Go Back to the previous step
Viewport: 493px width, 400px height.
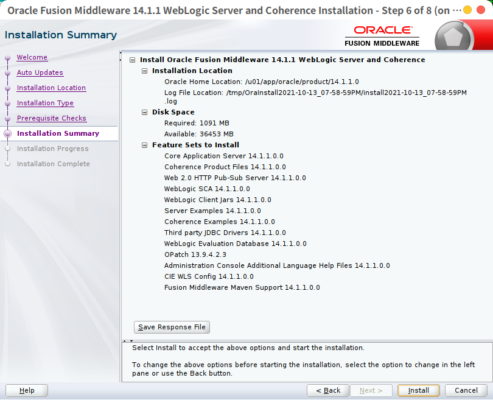pyautogui.click(x=328, y=390)
